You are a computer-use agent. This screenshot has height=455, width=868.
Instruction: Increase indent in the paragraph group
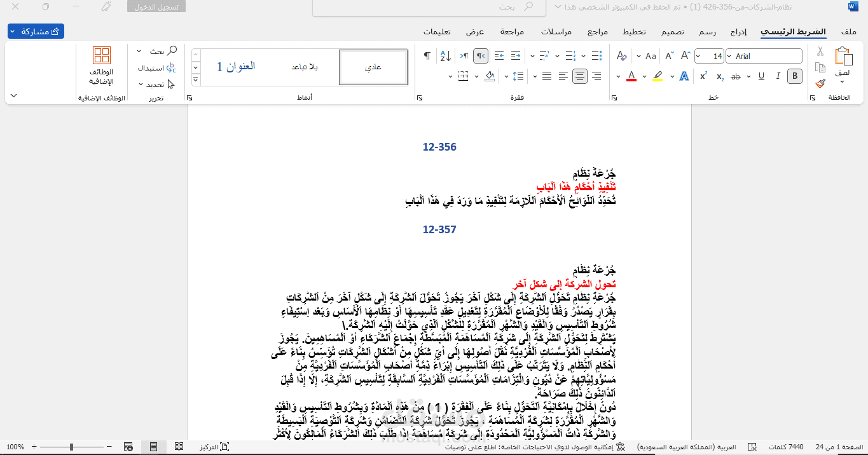click(499, 56)
